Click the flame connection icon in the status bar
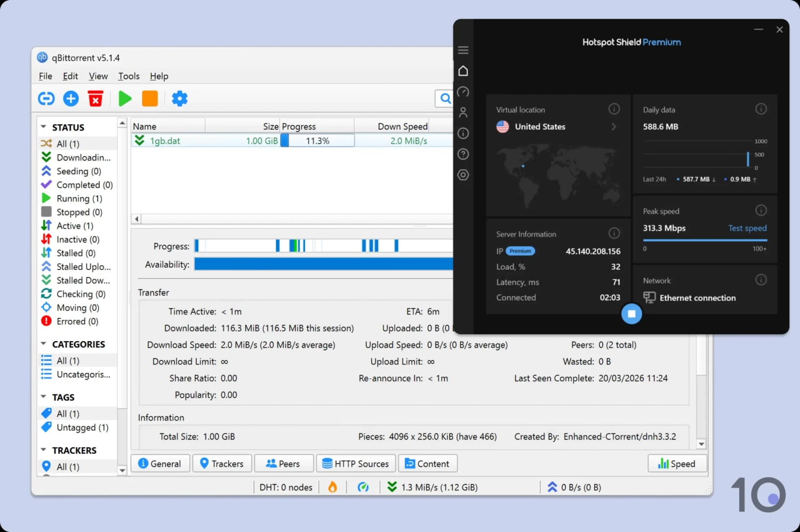The width and height of the screenshot is (800, 532). (333, 487)
